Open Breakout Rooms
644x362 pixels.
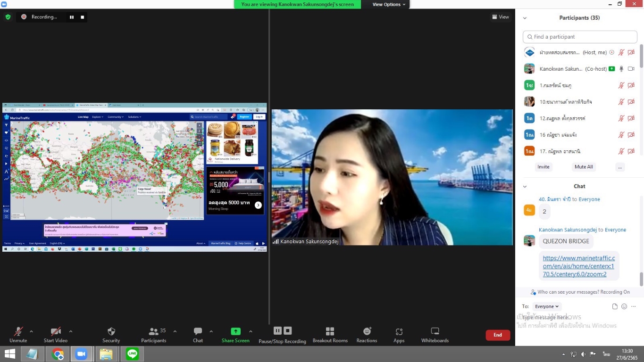330,331
